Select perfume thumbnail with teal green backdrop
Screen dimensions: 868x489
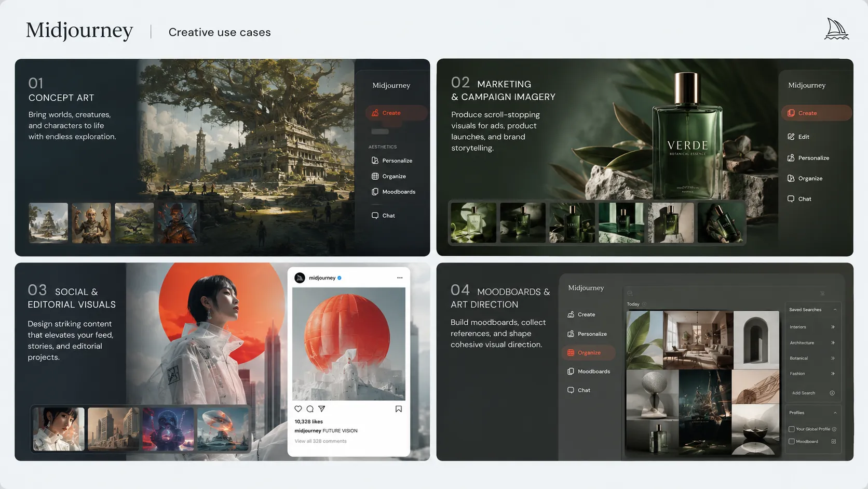[621, 222]
